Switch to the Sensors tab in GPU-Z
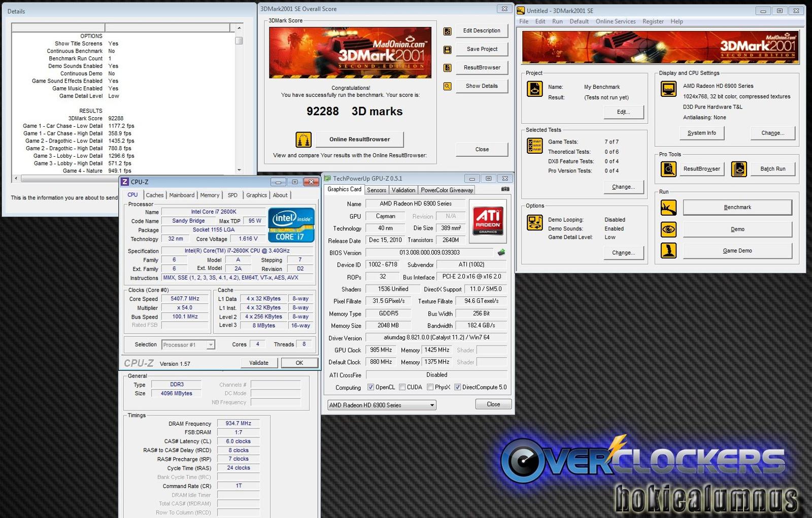This screenshot has width=812, height=518. tap(377, 190)
